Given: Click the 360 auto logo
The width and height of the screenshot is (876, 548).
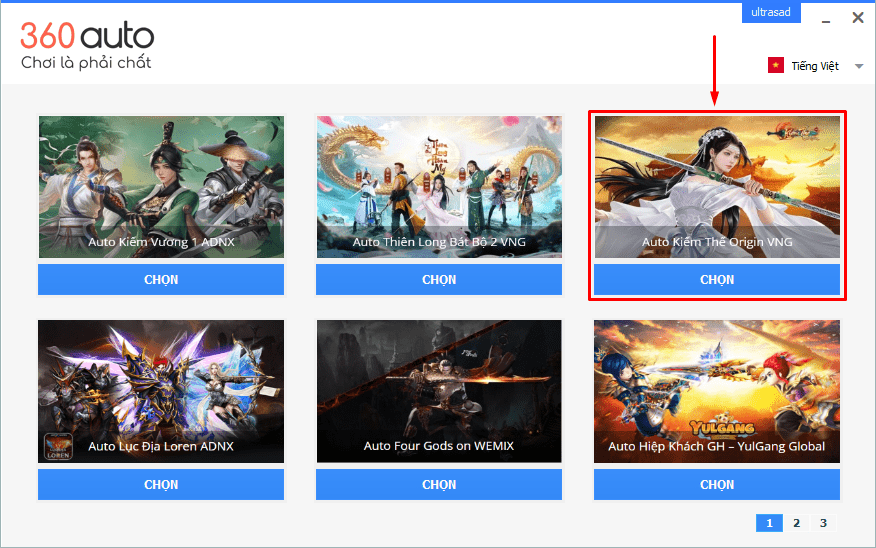Looking at the screenshot, I should pyautogui.click(x=87, y=46).
